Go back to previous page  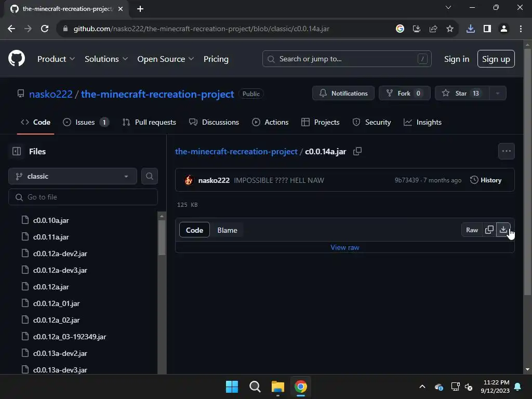[x=11, y=29]
